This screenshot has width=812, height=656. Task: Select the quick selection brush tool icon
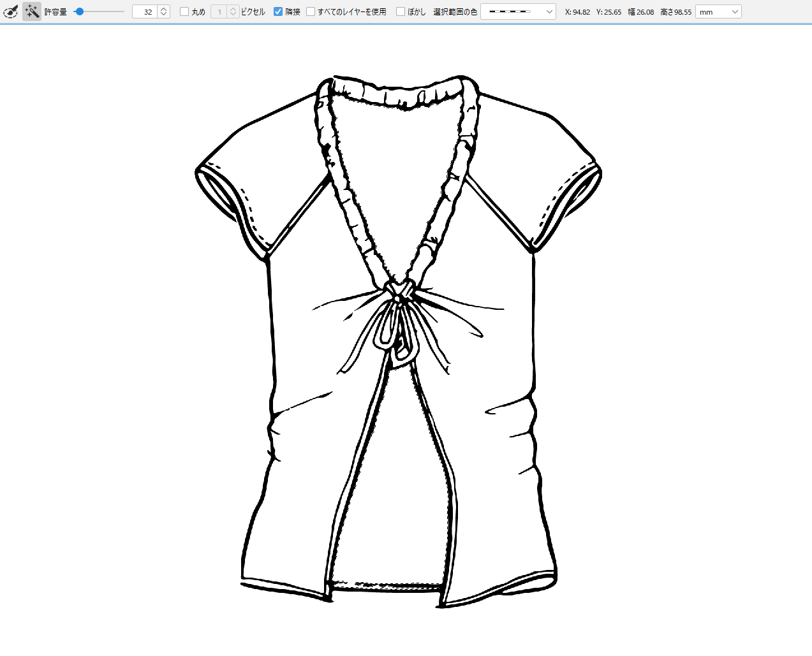[11, 11]
